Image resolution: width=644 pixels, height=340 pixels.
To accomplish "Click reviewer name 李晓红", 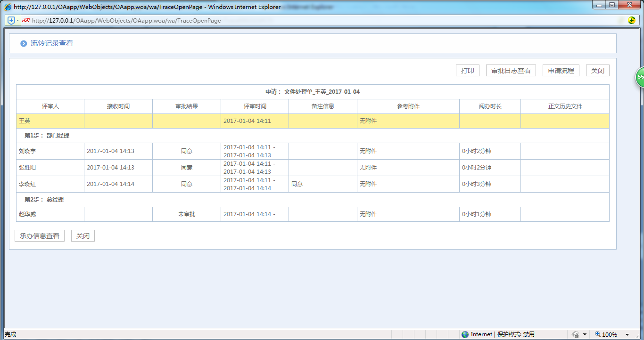I will pyautogui.click(x=27, y=184).
